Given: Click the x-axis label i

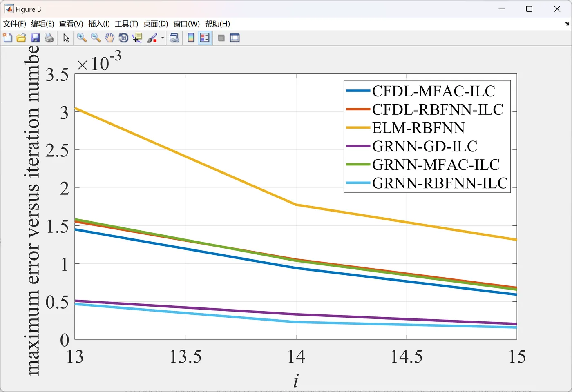Looking at the screenshot, I should [296, 380].
